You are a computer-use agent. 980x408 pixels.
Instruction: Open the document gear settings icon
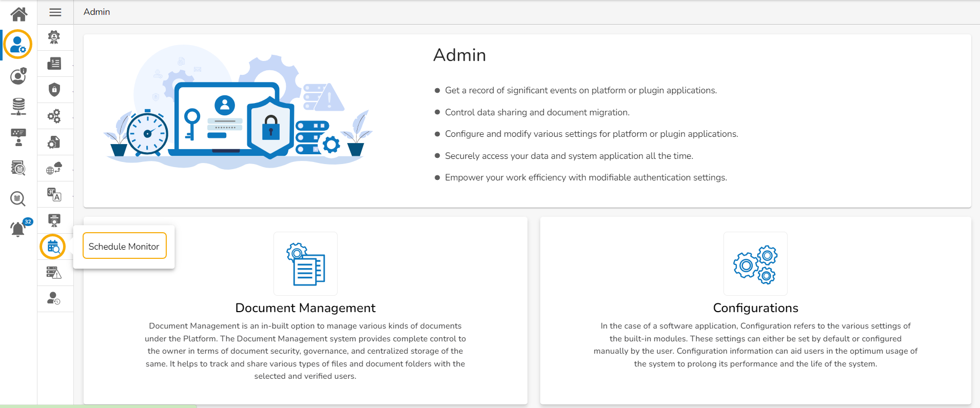pos(54,142)
